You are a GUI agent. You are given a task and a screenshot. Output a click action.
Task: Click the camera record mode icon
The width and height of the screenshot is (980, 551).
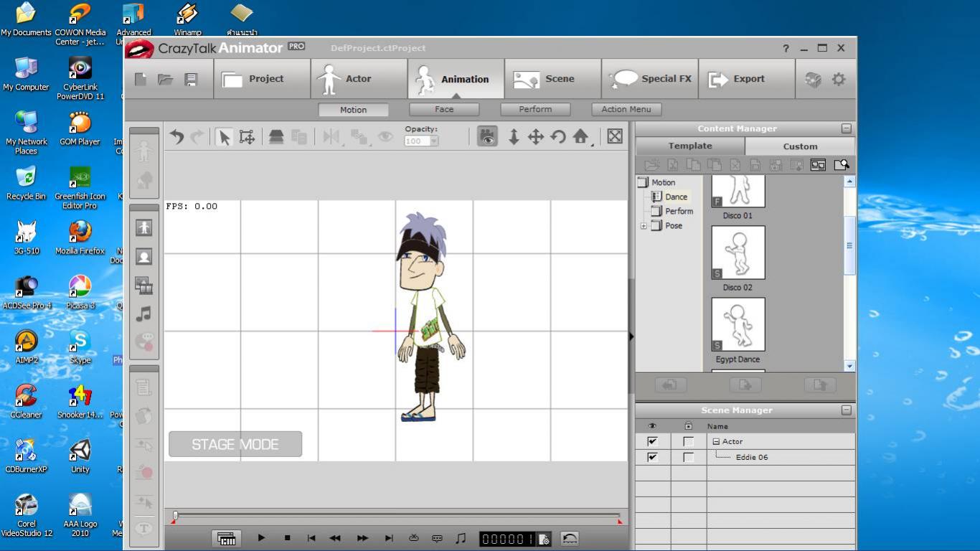click(x=488, y=137)
